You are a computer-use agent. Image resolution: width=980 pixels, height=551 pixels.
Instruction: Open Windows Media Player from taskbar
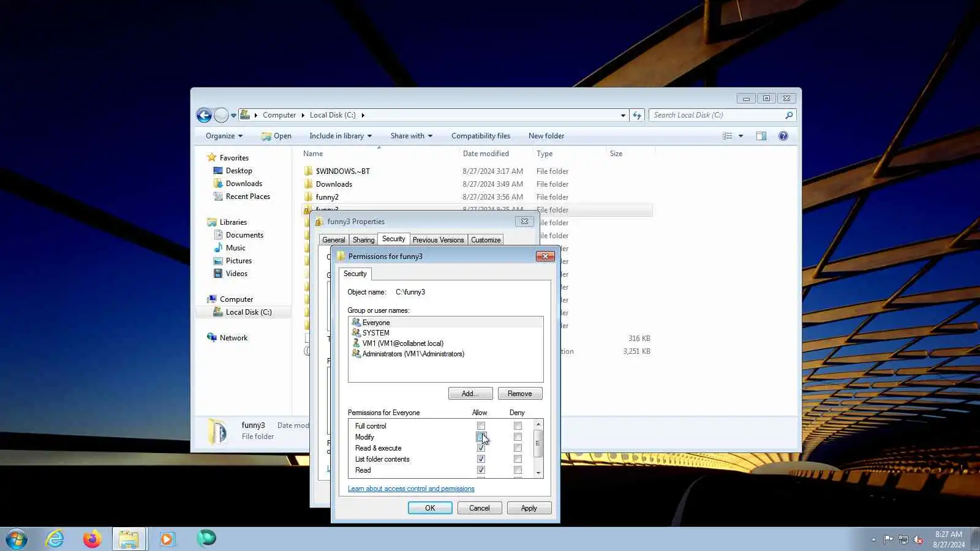tap(167, 539)
